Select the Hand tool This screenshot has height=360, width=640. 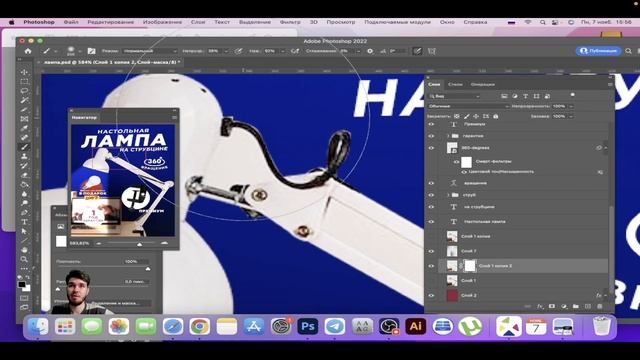click(24, 250)
